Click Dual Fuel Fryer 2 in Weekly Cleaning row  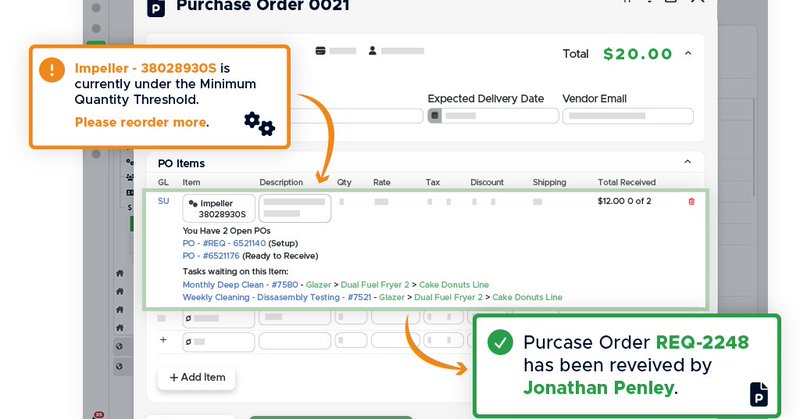(x=448, y=297)
